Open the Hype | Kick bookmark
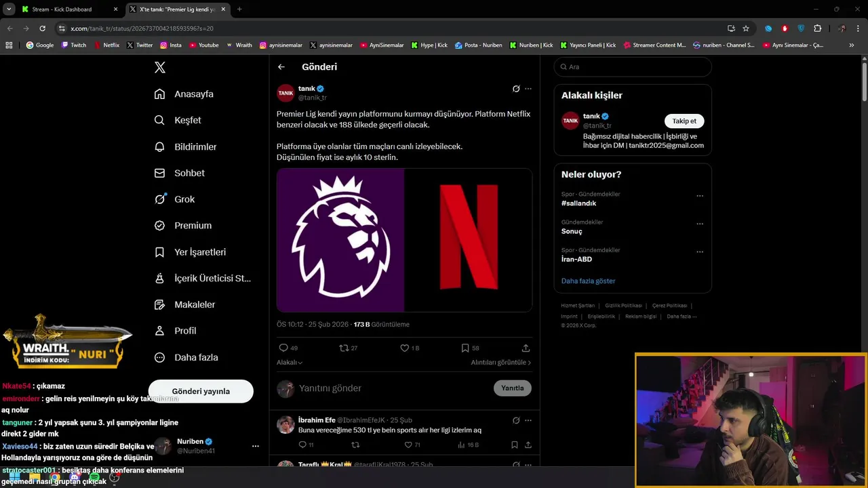 429,45
